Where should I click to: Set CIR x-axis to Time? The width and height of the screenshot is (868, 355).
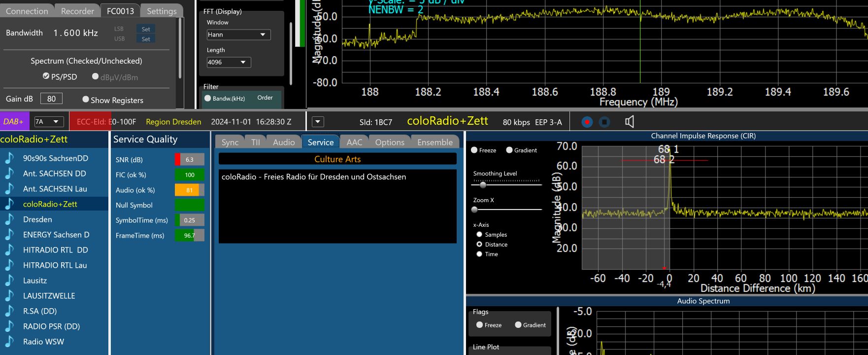(479, 254)
